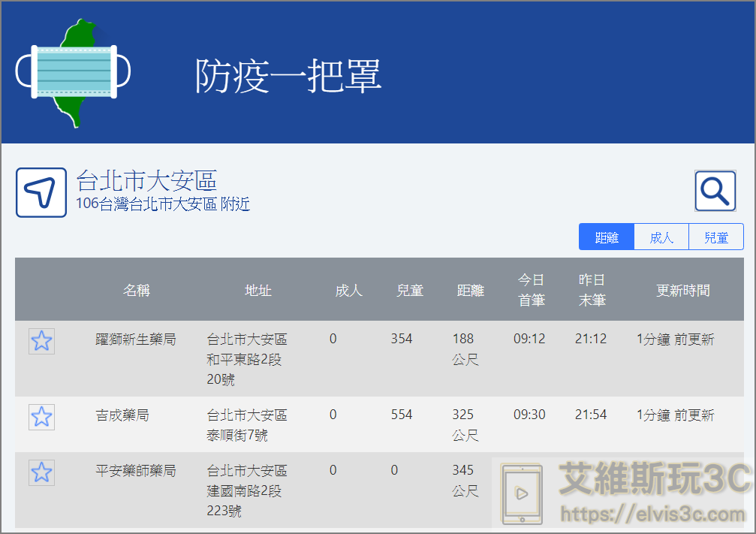Open 躍獅新生藥局 pharmacy name
This screenshot has height=534, width=756.
[x=136, y=339]
